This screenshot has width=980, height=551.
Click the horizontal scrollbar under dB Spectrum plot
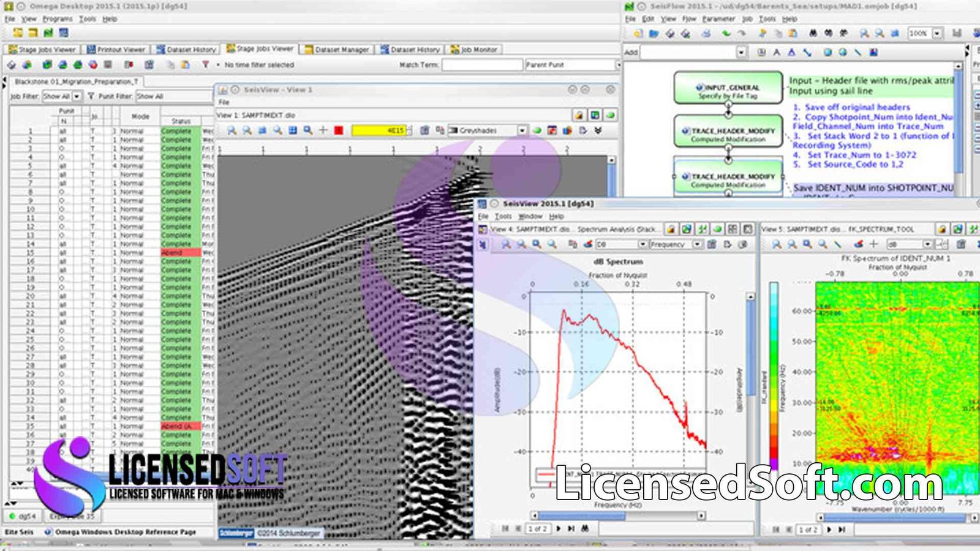click(617, 515)
